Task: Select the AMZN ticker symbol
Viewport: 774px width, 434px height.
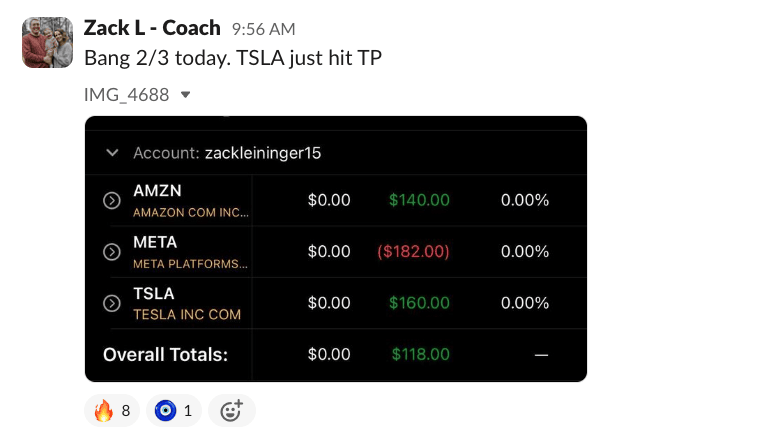Action: 156,191
